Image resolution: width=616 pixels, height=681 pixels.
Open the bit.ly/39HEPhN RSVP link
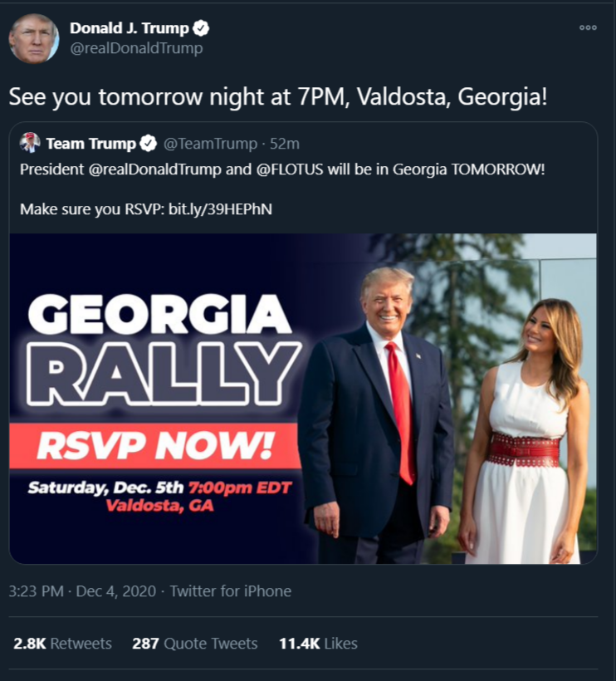pyautogui.click(x=220, y=209)
